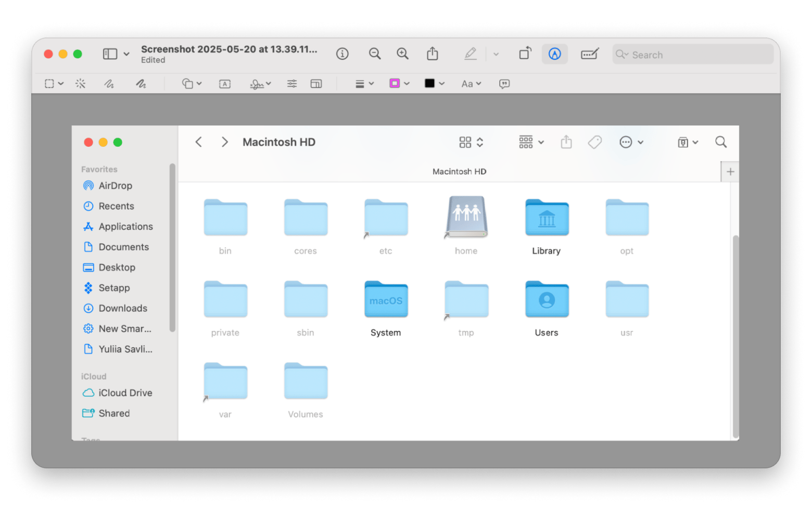The image size is (812, 510).
Task: Click the Inspector info icon
Action: 342,54
